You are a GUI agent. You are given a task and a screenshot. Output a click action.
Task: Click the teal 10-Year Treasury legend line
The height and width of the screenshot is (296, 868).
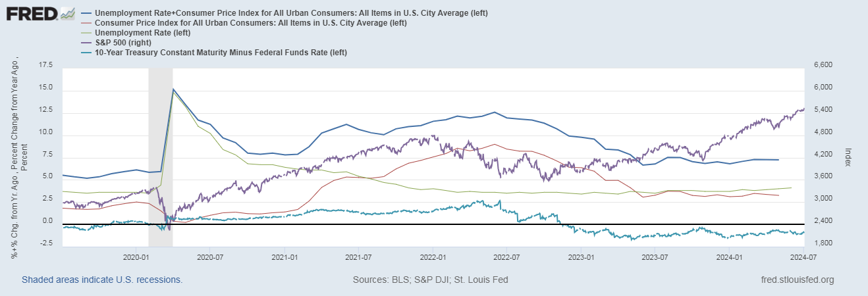coord(88,52)
